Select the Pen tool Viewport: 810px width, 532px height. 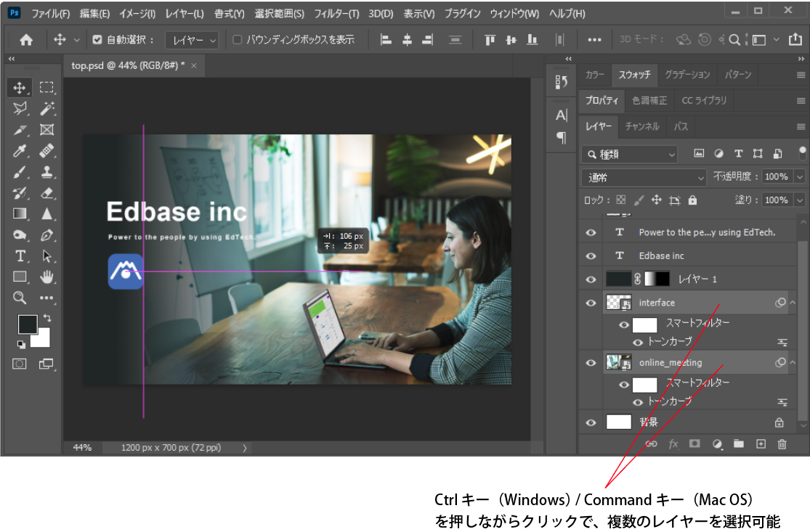pyautogui.click(x=46, y=234)
